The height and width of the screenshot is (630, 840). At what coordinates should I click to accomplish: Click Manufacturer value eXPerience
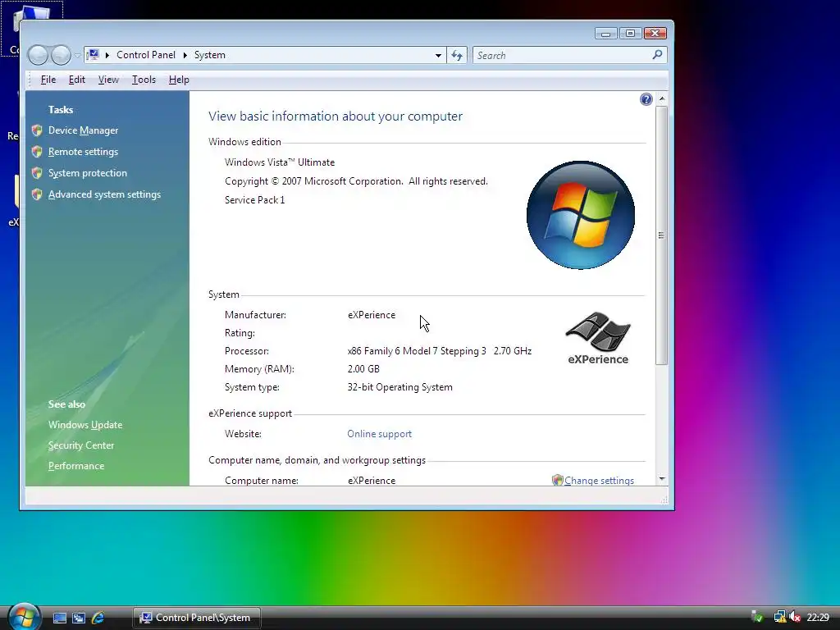372,315
